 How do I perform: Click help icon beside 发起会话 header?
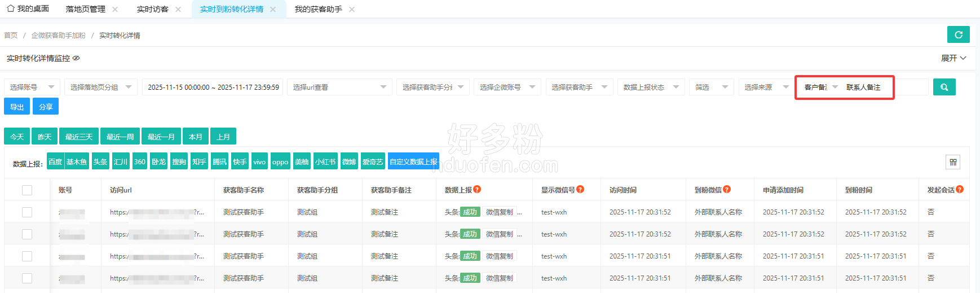click(960, 190)
